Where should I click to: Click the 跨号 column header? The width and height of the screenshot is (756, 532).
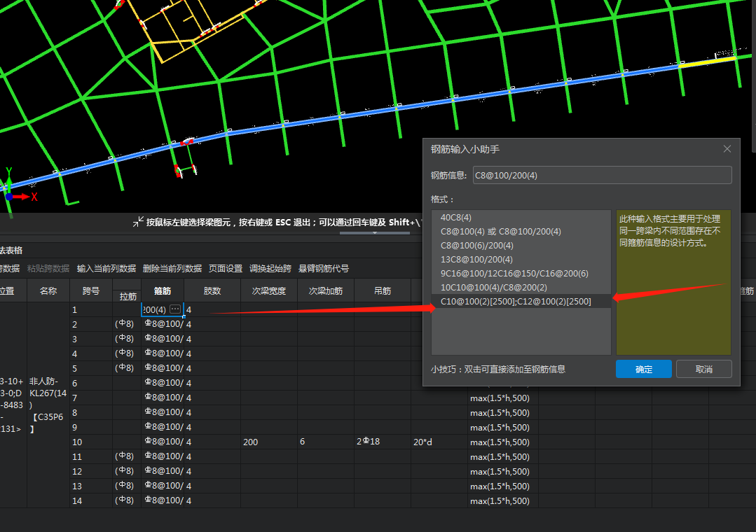(x=91, y=290)
